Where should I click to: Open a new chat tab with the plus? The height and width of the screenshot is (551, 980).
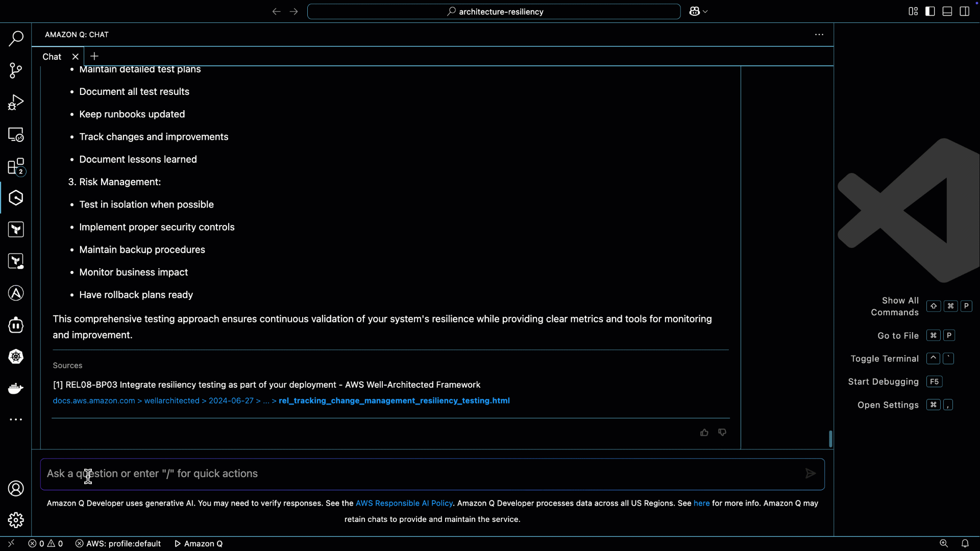point(94,56)
